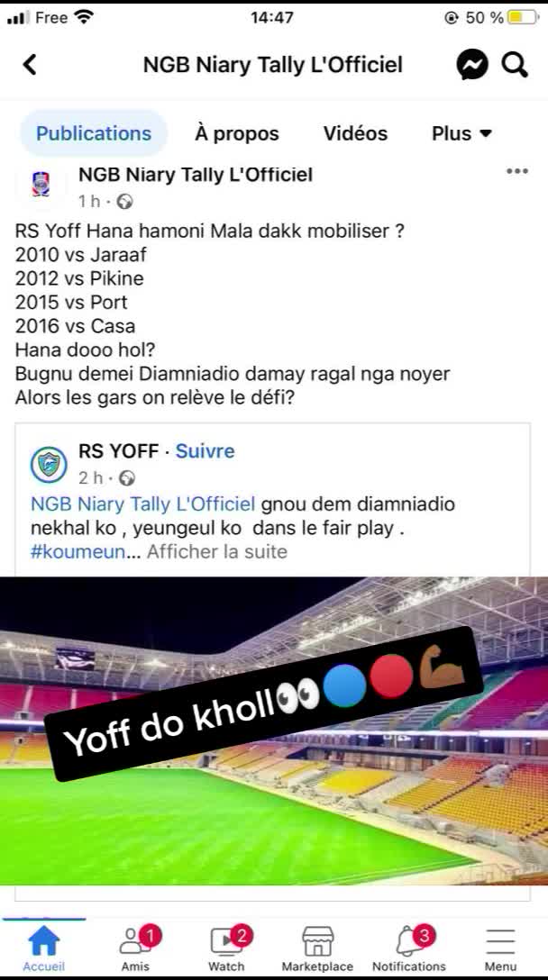Open the Marketplace tab

317,948
